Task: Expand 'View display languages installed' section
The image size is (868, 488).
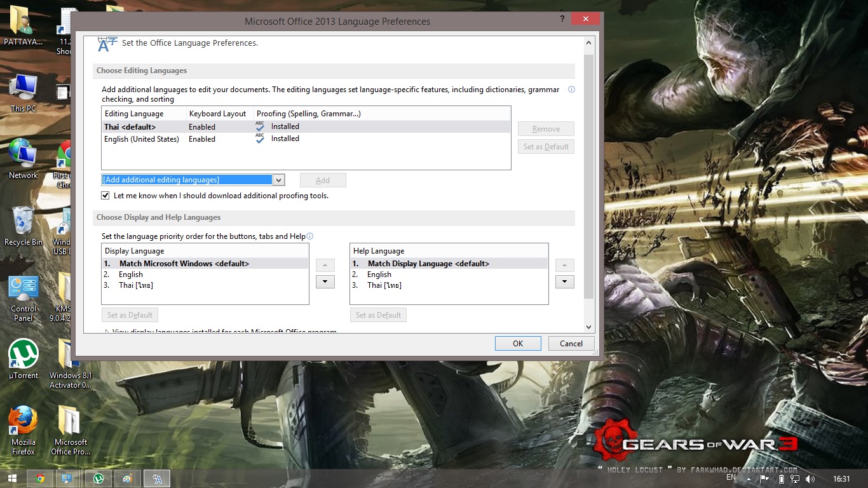Action: [x=106, y=332]
